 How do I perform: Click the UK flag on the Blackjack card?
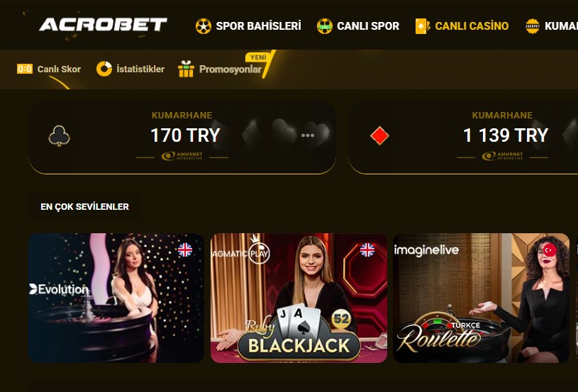367,250
